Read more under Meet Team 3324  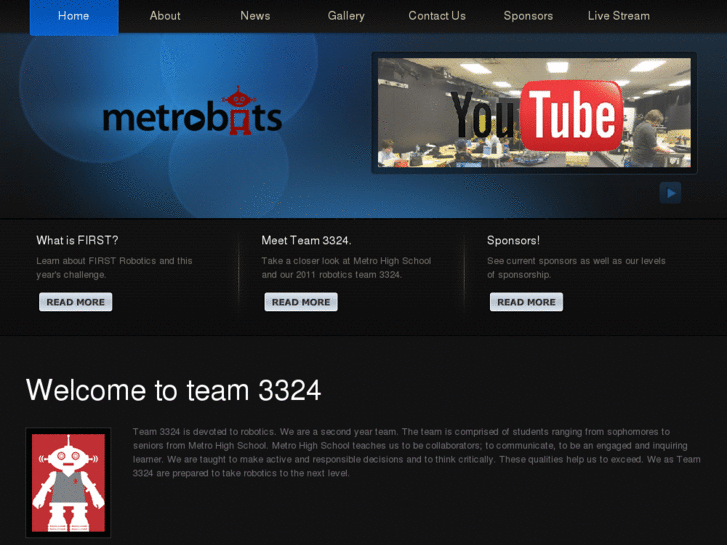pyautogui.click(x=301, y=302)
